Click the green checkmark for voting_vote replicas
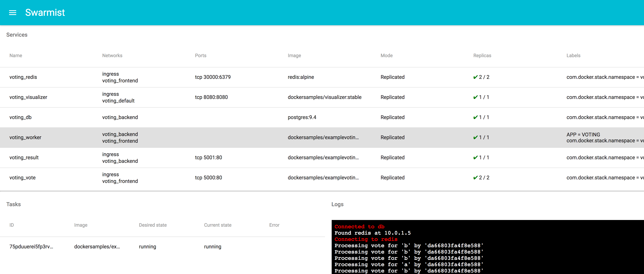The width and height of the screenshot is (644, 274). [475, 177]
